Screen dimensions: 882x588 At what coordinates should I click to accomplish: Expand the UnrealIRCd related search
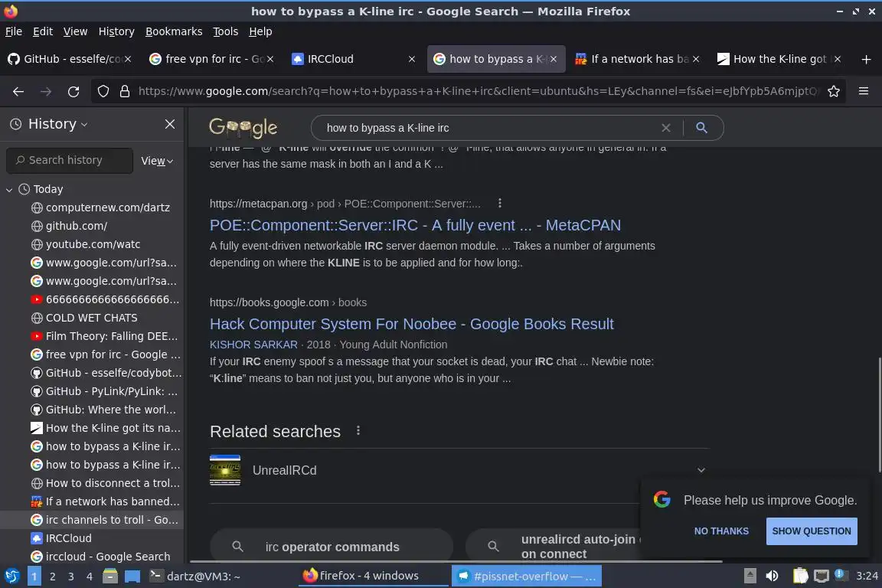pyautogui.click(x=701, y=470)
